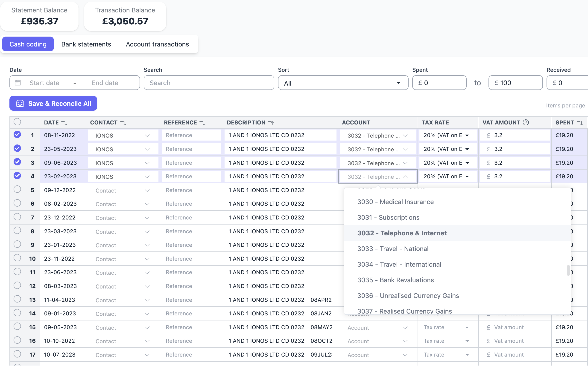The height and width of the screenshot is (369, 588).
Task: Click the Start date field
Action: pyautogui.click(x=44, y=83)
